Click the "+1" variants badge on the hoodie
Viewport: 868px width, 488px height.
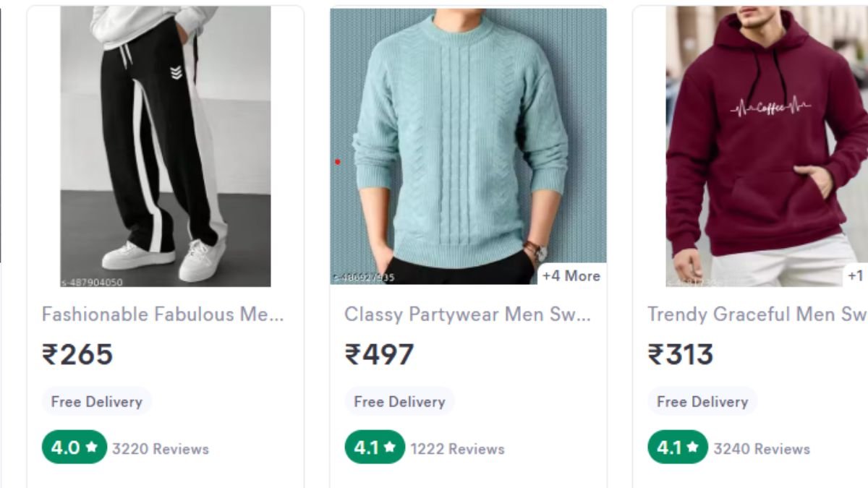click(x=856, y=275)
